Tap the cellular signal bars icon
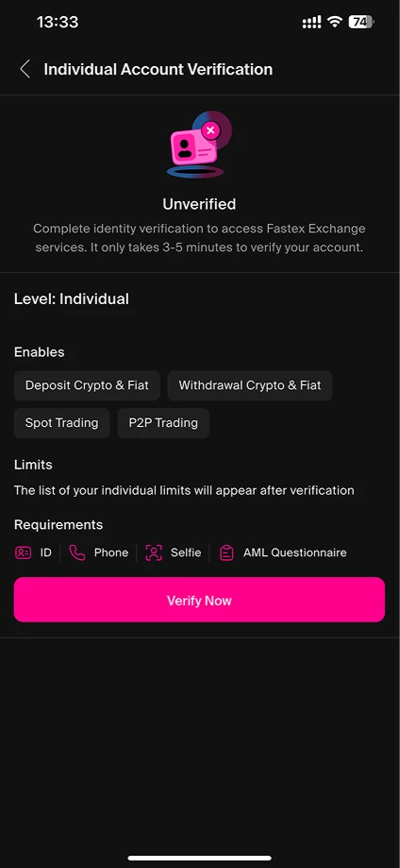The image size is (400, 868). point(311,22)
